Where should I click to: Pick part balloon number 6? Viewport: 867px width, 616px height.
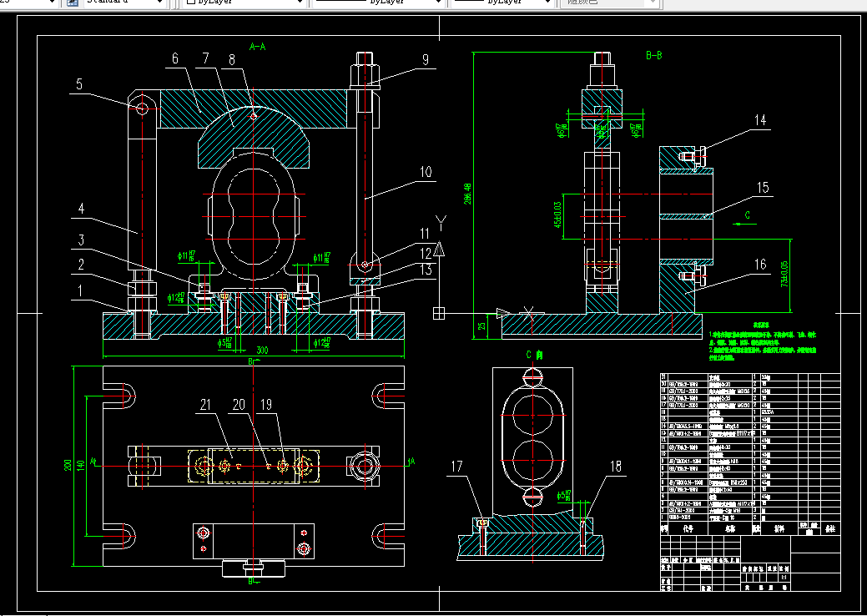click(175, 58)
